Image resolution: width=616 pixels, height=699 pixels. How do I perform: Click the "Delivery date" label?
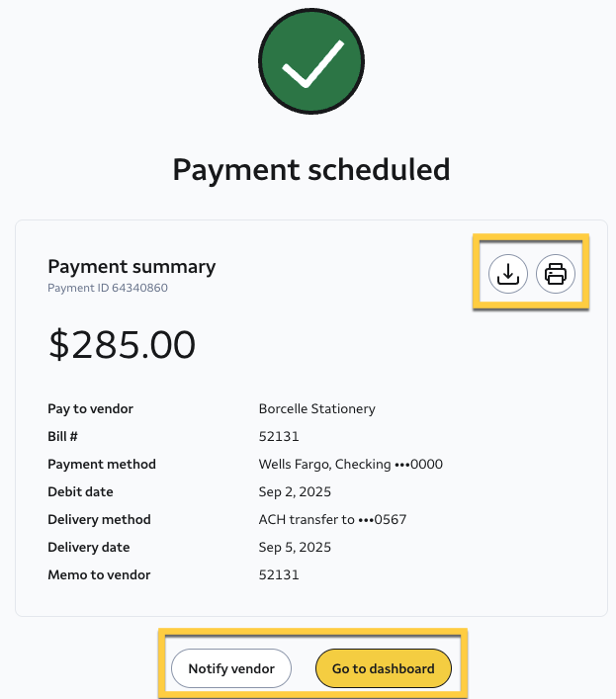(88, 547)
